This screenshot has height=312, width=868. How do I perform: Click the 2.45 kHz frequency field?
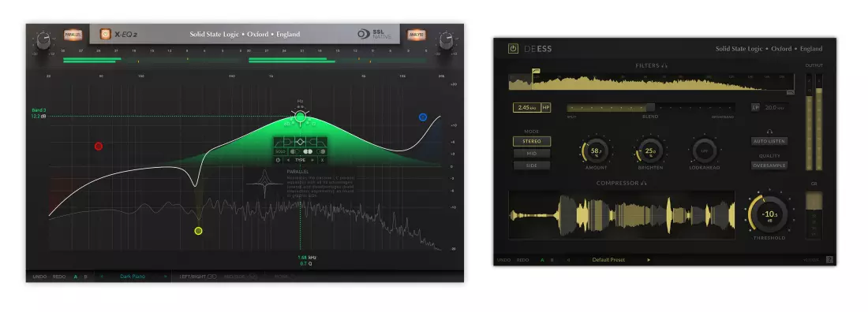point(527,108)
